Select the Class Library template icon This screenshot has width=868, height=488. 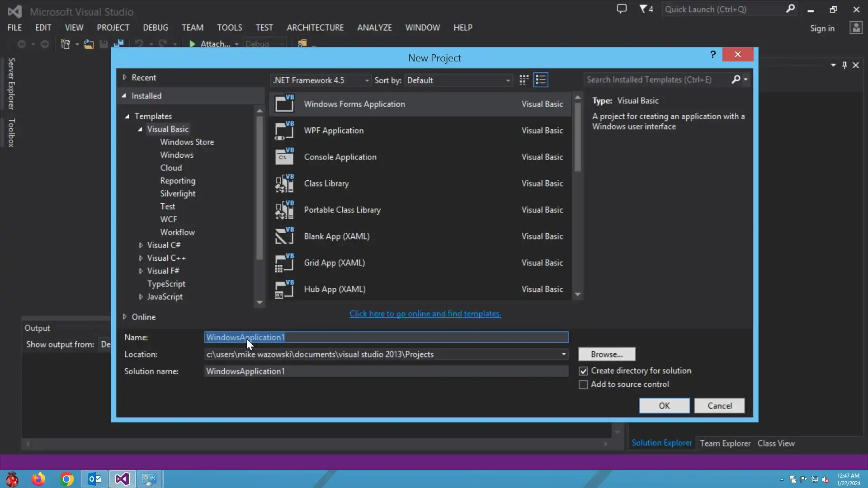[x=284, y=183]
